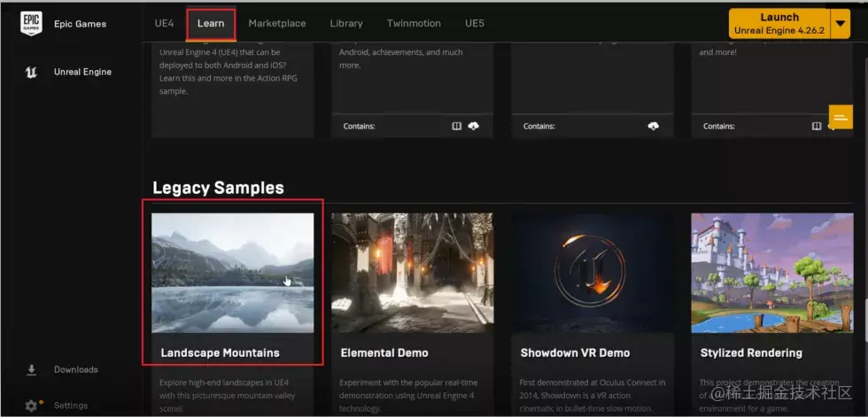Viewport: 868px width, 417px height.
Task: Open the Elemental Demo thumbnail
Action: (x=413, y=273)
